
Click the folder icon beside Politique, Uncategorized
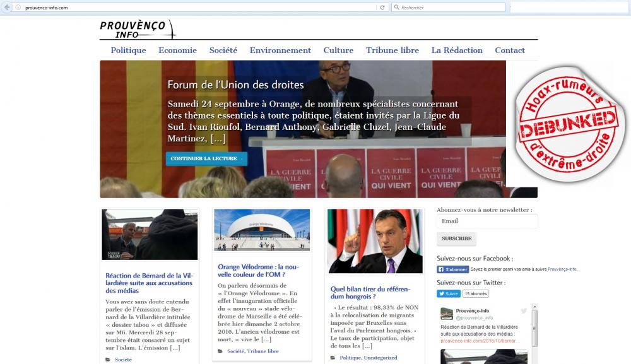pos(333,358)
